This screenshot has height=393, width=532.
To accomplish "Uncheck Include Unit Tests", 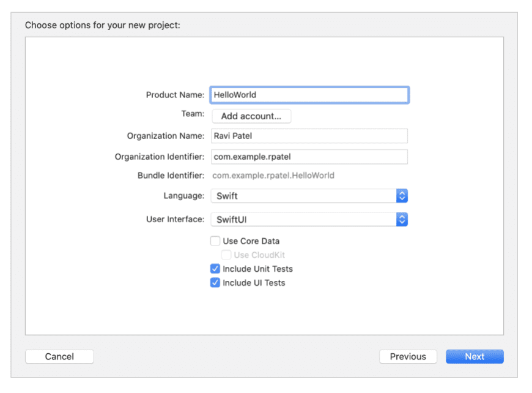I will pyautogui.click(x=215, y=269).
